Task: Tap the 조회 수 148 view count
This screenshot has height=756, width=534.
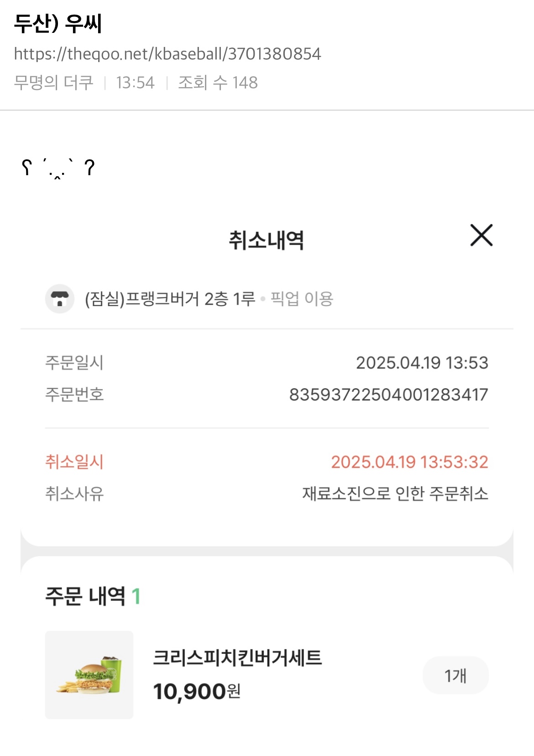Action: [218, 83]
